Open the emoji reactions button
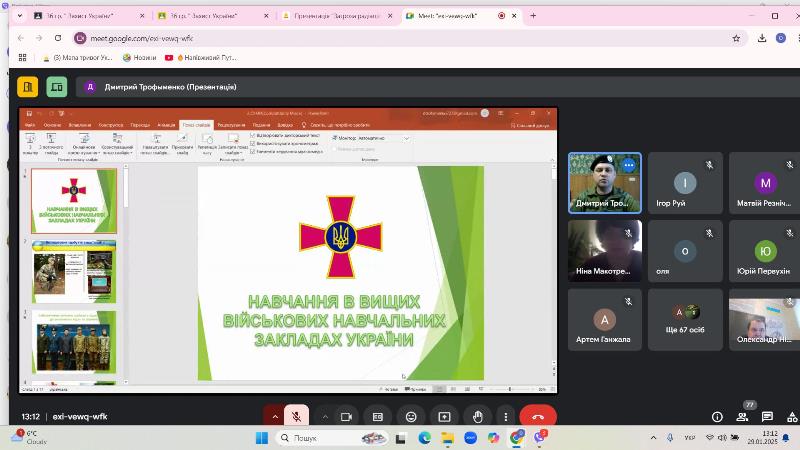 (x=411, y=416)
